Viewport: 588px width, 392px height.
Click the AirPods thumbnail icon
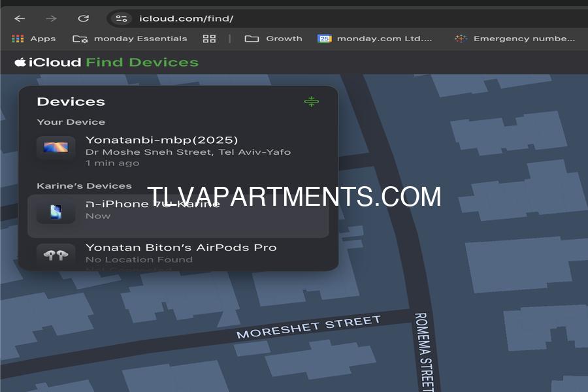click(x=56, y=255)
